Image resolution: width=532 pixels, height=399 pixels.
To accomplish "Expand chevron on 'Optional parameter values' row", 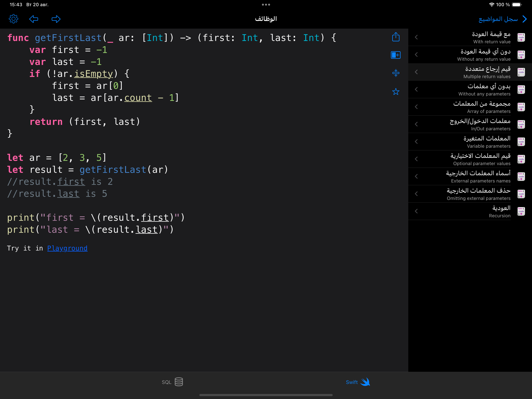I will [x=416, y=159].
